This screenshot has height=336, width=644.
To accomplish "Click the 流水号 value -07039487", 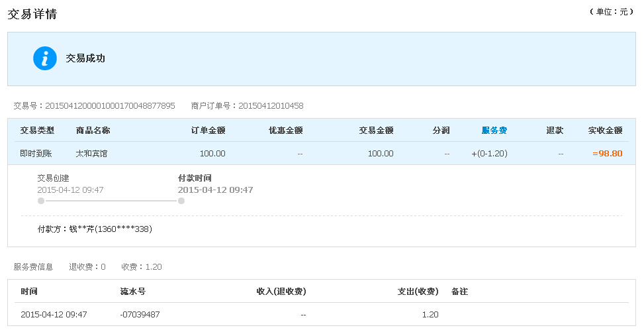I will [x=140, y=315].
